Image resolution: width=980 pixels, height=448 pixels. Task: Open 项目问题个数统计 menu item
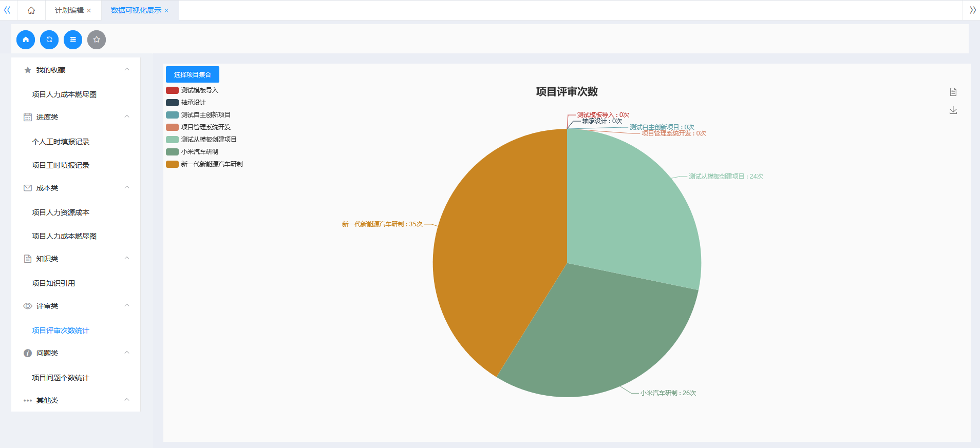[x=61, y=378]
